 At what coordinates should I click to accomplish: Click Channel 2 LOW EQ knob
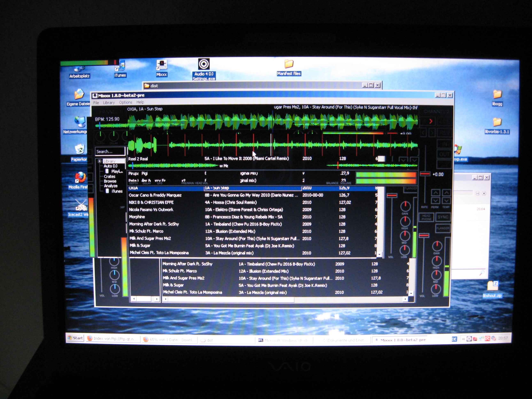(x=436, y=289)
